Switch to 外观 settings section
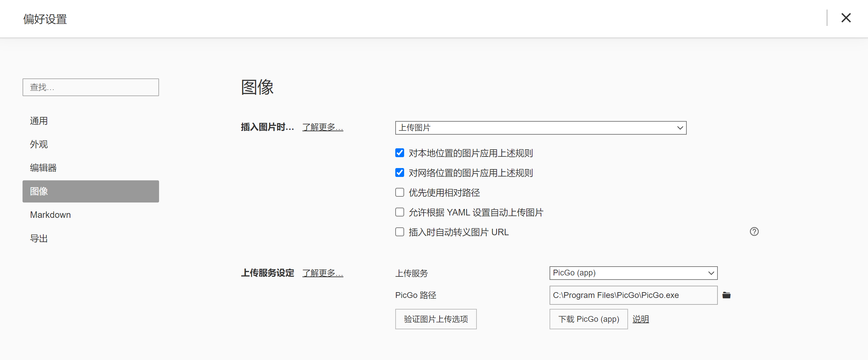The width and height of the screenshot is (868, 360). [39, 145]
